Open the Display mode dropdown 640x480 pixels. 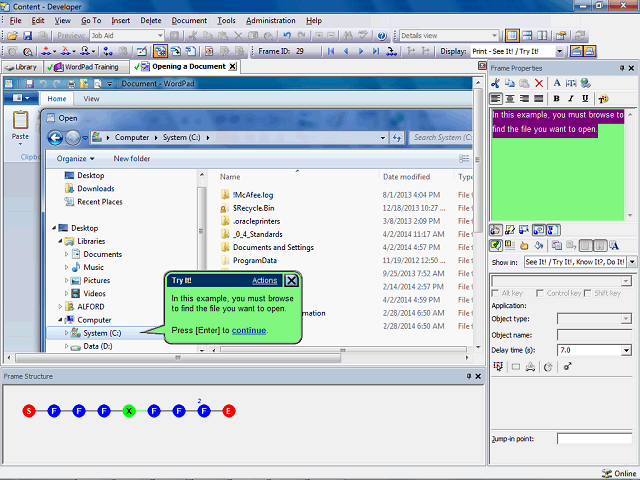[x=560, y=51]
